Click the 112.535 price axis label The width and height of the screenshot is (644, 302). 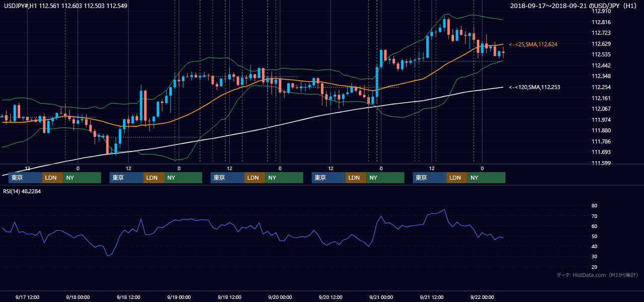click(x=601, y=54)
